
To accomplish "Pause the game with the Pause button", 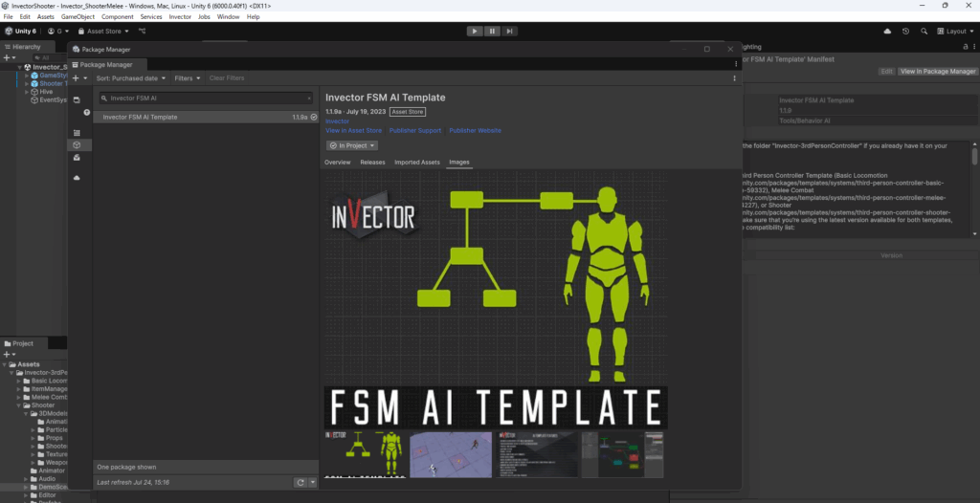I will (x=492, y=32).
